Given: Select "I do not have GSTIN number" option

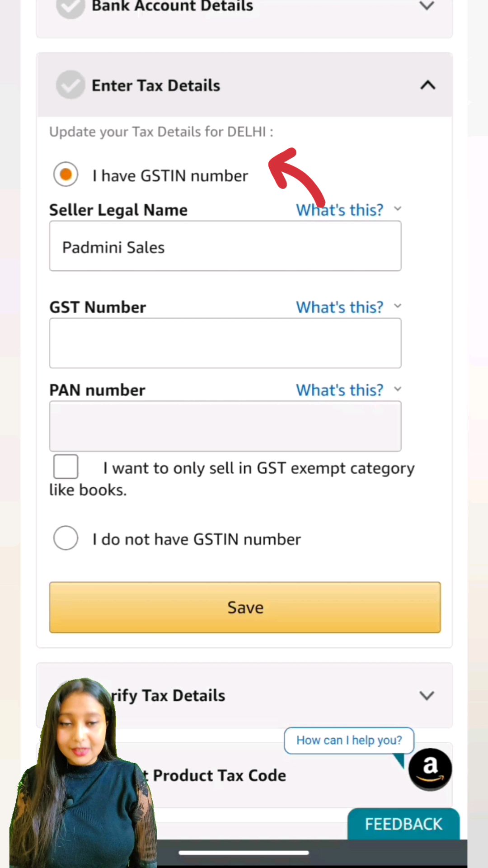Looking at the screenshot, I should 66,538.
